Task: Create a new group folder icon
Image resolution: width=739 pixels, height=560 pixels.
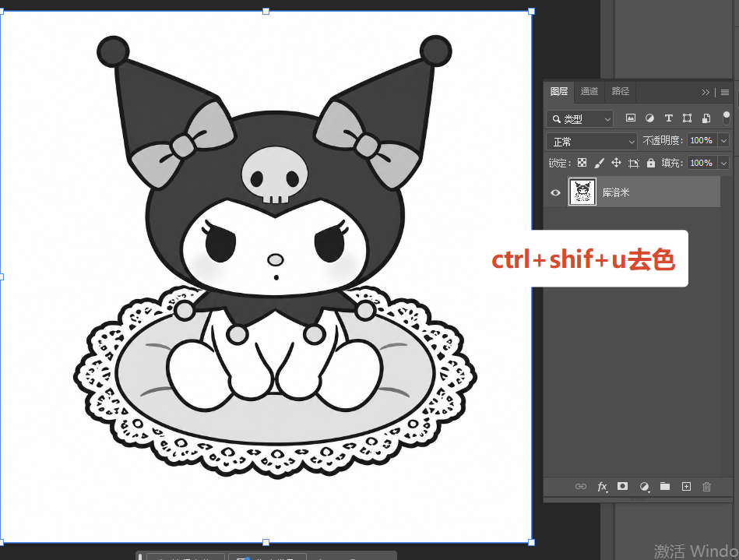Action: 665,486
